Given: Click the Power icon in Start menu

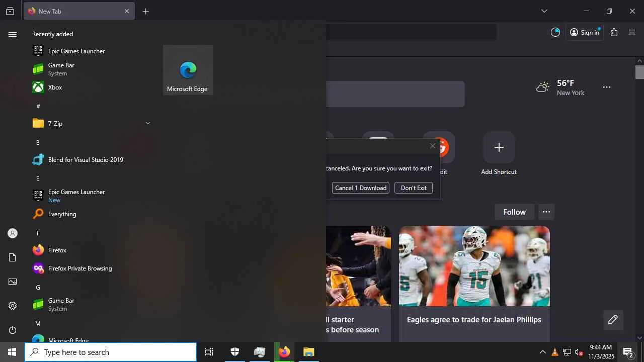Looking at the screenshot, I should (13, 330).
